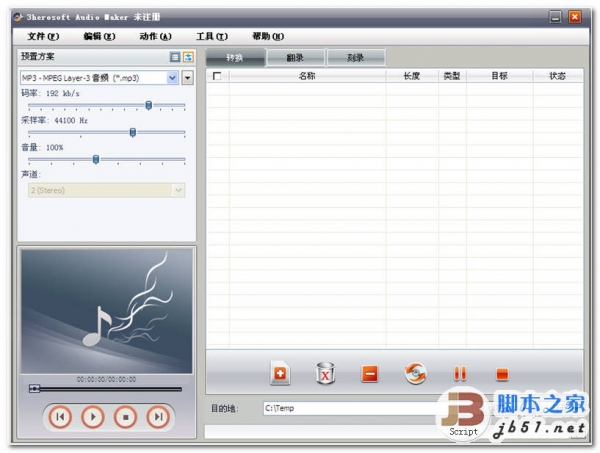
Task: Sort by the 长度 column header
Action: 412,76
